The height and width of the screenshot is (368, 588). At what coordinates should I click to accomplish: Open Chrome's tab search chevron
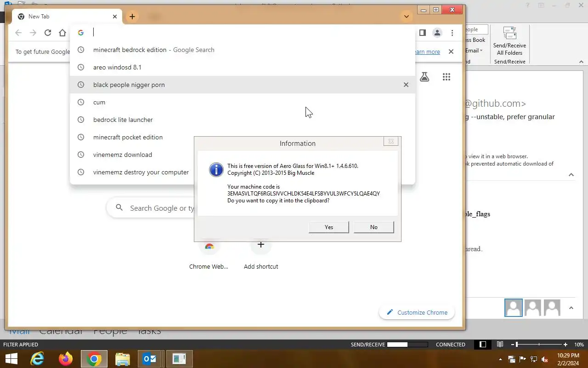tap(406, 17)
